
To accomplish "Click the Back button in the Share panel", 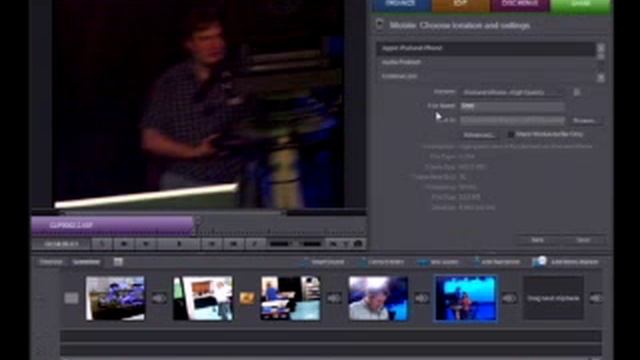I will (538, 240).
